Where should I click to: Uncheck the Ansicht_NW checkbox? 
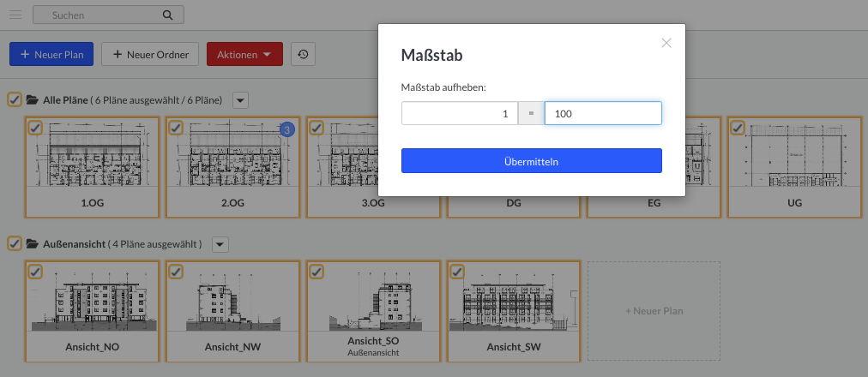tap(176, 272)
